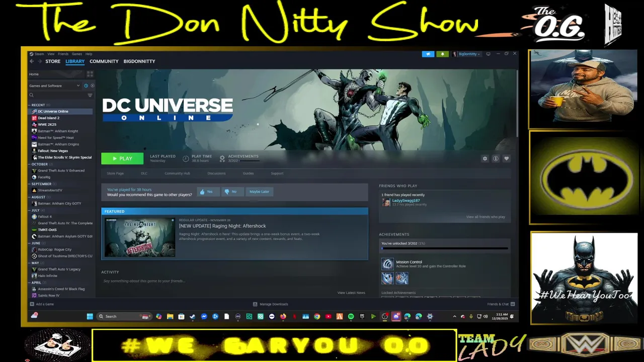Image resolution: width=644 pixels, height=362 pixels.
Task: Open the game information icon
Action: pyautogui.click(x=496, y=158)
